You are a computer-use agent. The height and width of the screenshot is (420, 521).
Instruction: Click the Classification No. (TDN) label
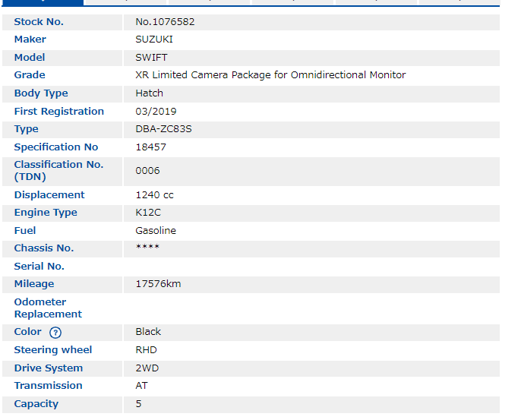click(x=58, y=171)
